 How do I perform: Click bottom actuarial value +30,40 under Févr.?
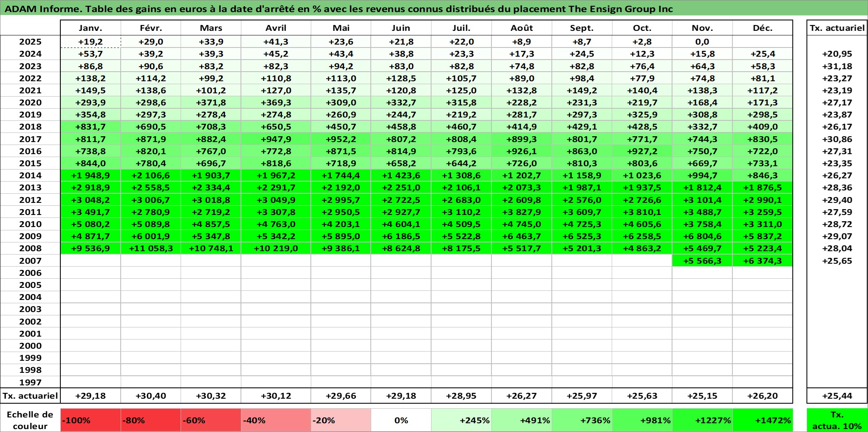pos(151,396)
